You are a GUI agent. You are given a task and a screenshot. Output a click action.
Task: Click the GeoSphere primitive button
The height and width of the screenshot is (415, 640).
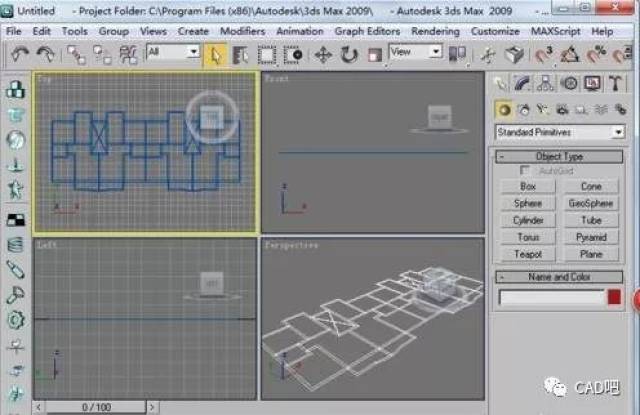coord(591,203)
